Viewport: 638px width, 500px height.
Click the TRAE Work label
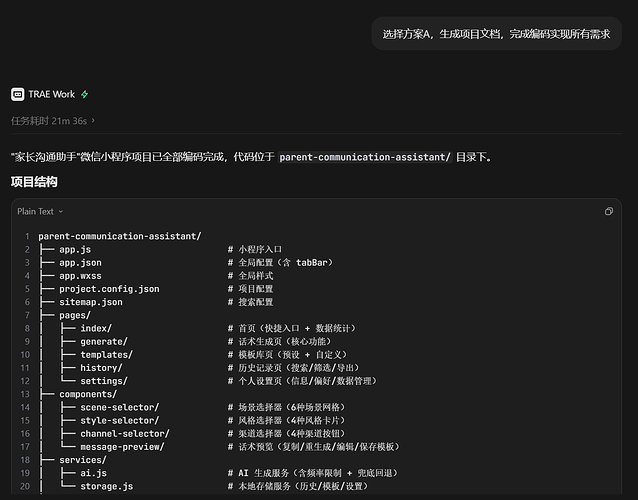click(x=52, y=94)
